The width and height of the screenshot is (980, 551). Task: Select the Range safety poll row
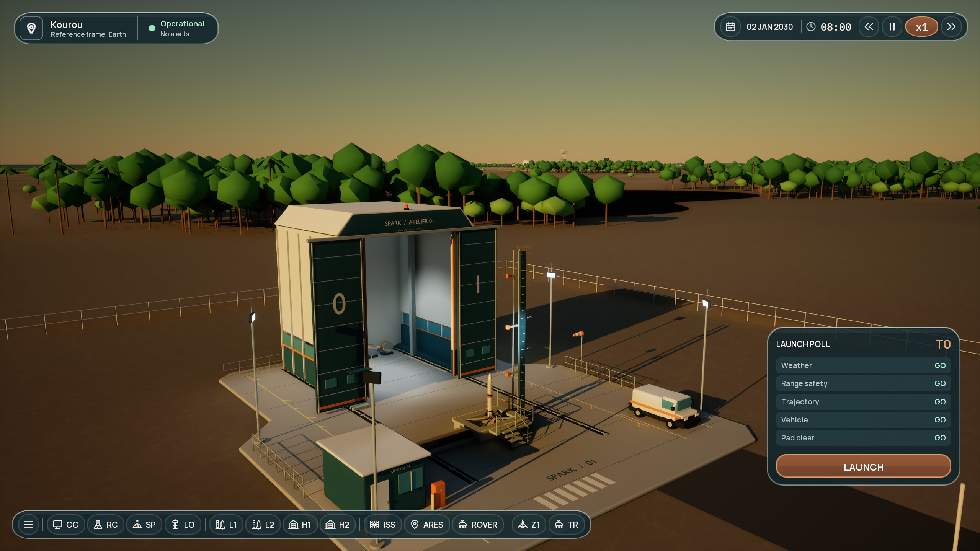863,383
